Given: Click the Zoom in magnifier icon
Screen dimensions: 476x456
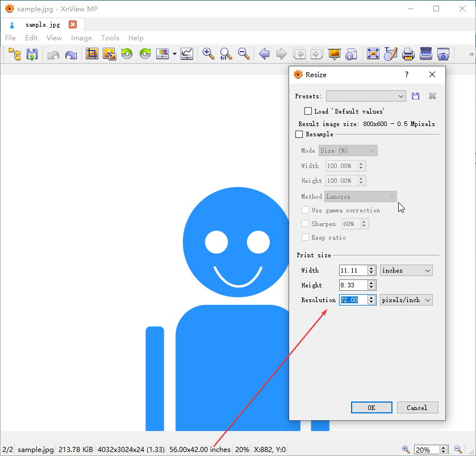Looking at the screenshot, I should coord(208,54).
